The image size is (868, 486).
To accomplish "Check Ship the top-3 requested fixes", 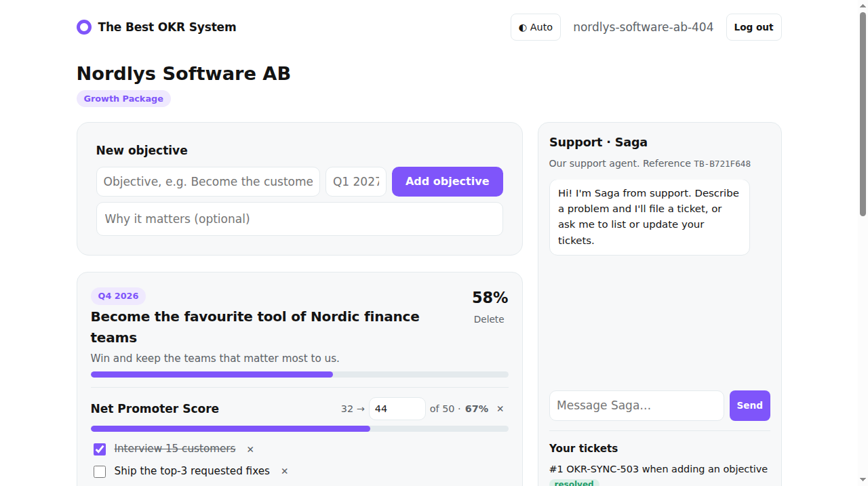I will click(x=100, y=472).
